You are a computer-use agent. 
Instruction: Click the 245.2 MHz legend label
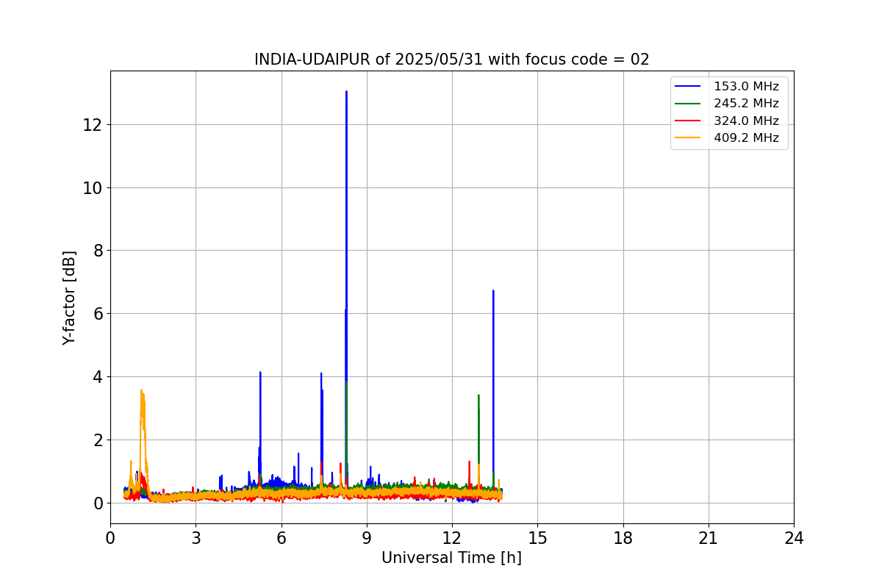(x=746, y=104)
